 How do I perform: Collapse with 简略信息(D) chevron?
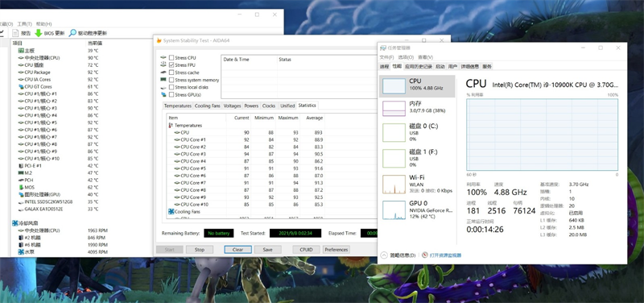click(384, 255)
